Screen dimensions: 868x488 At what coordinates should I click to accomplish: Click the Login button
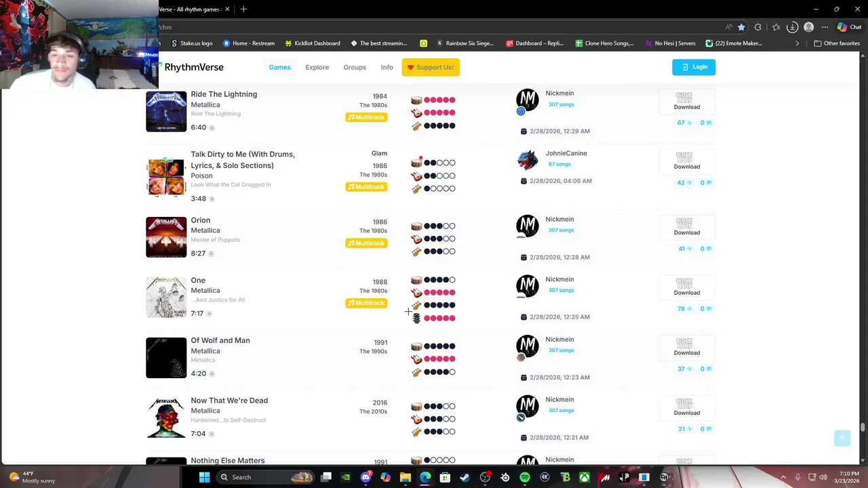point(694,67)
